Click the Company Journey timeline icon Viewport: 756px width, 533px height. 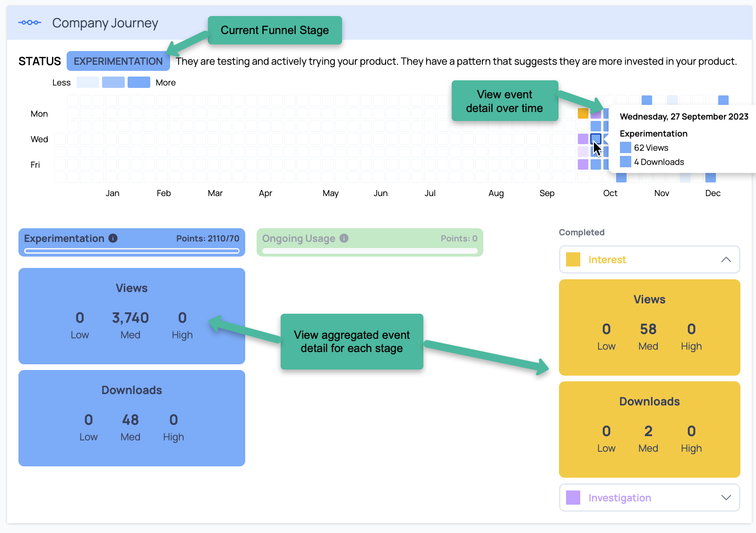point(30,23)
